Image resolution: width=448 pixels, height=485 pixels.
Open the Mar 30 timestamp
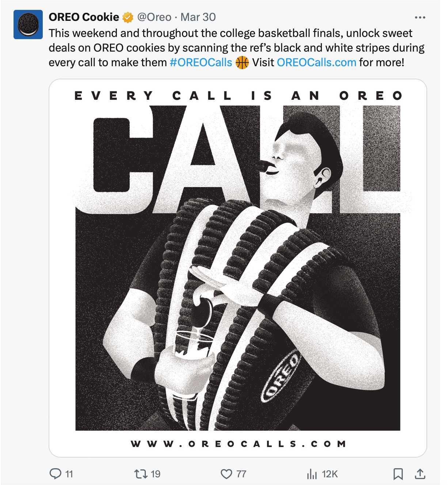click(x=198, y=17)
